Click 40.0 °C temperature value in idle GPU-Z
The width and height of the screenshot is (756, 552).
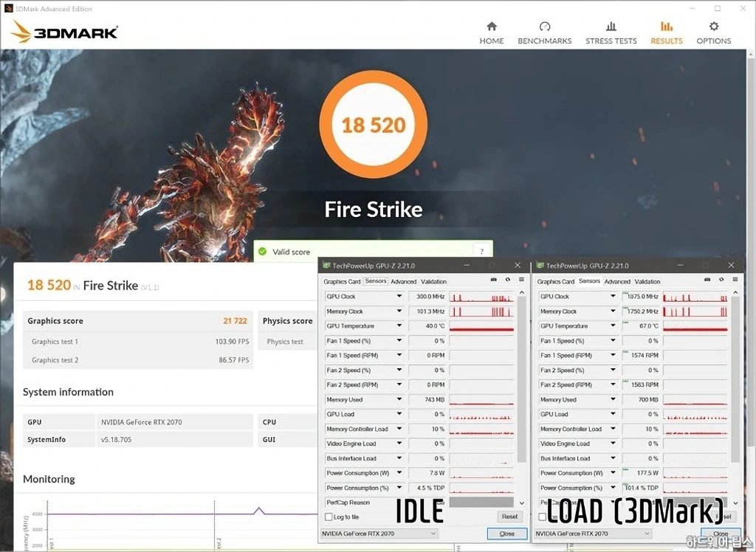pos(427,326)
